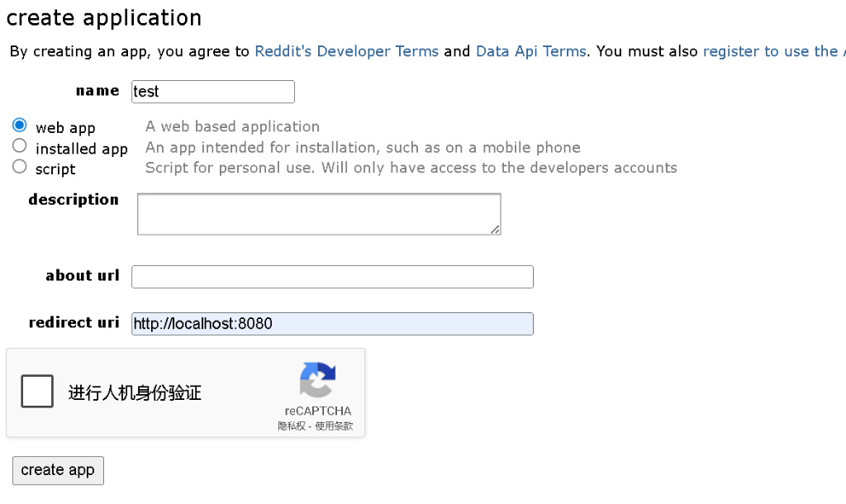
Task: Click the description textarea resize grip
Action: click(x=497, y=231)
